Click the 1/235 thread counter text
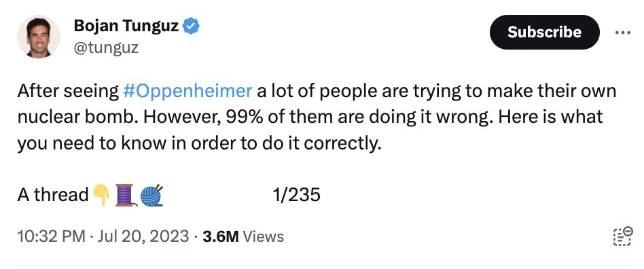 pos(297,195)
